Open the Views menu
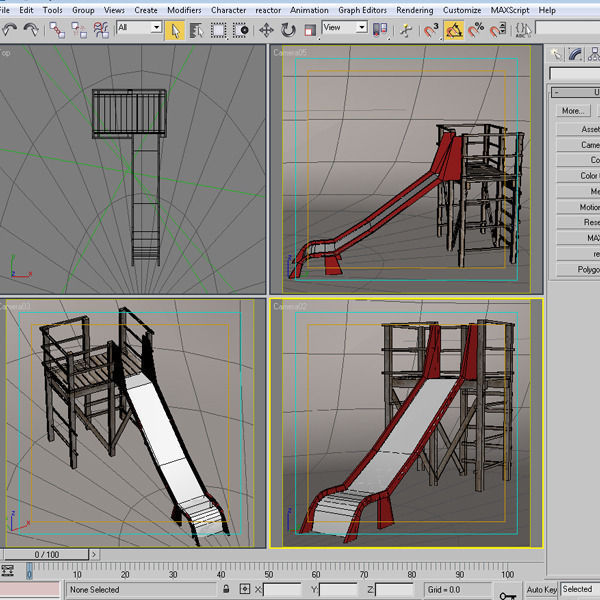The height and width of the screenshot is (600, 600). tap(114, 10)
